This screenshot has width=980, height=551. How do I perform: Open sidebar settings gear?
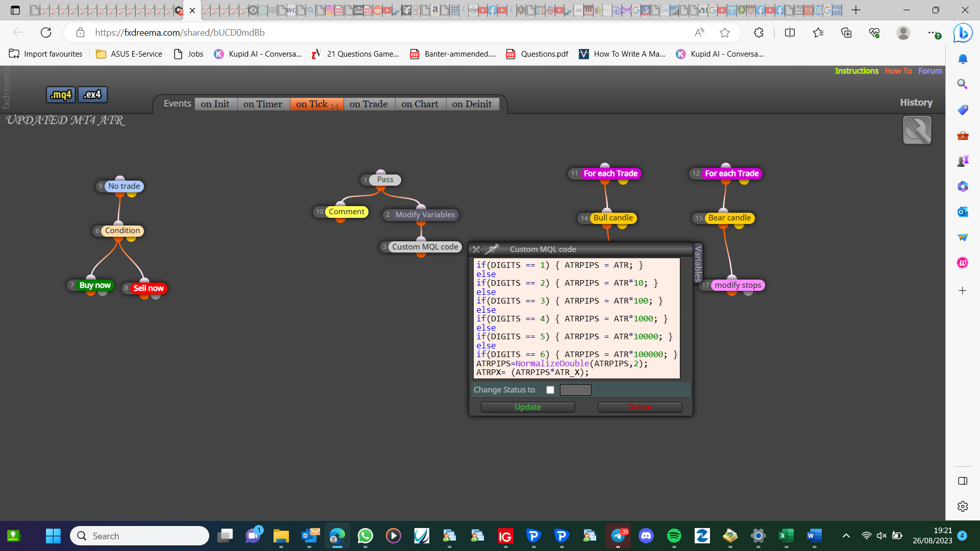[x=963, y=506]
